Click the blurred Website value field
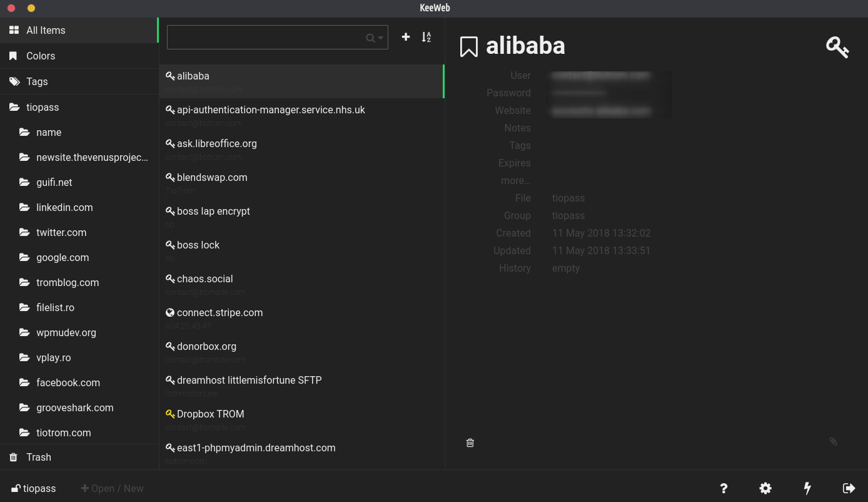Screen dimensions: 868x502 601,110
